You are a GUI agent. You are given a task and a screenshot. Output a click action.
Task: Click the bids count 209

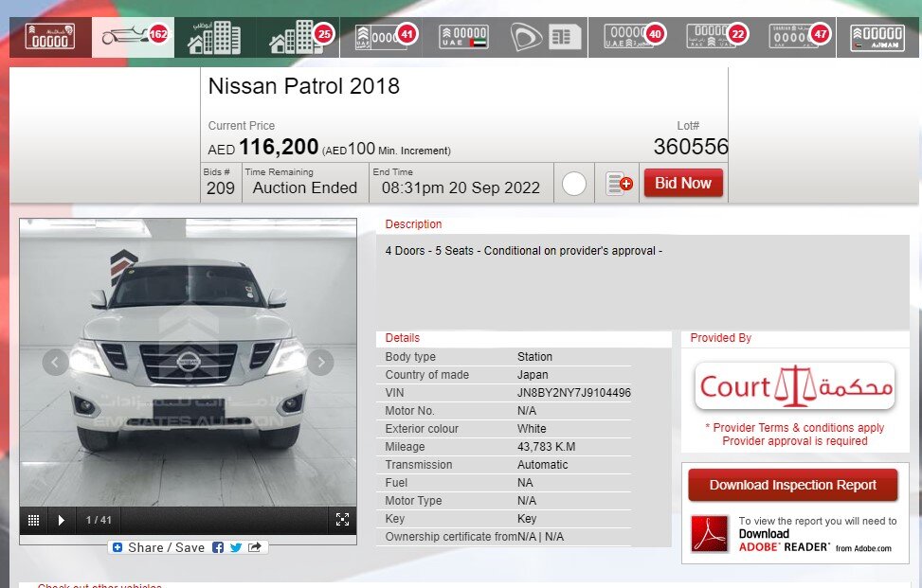click(221, 188)
